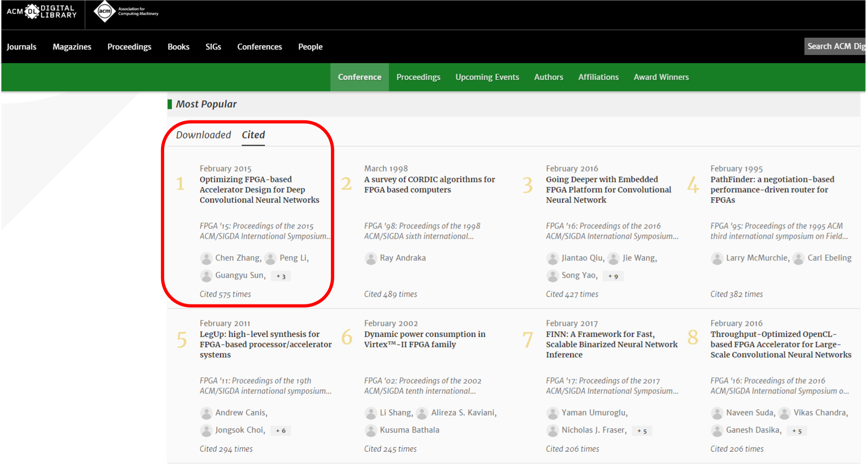
Task: Switch to the Affiliations tab
Action: click(x=598, y=77)
